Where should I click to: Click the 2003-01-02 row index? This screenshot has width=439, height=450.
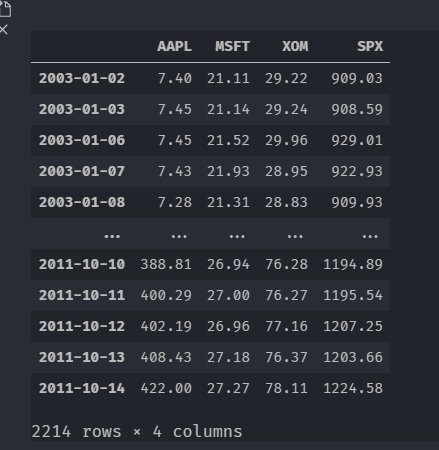coord(82,79)
